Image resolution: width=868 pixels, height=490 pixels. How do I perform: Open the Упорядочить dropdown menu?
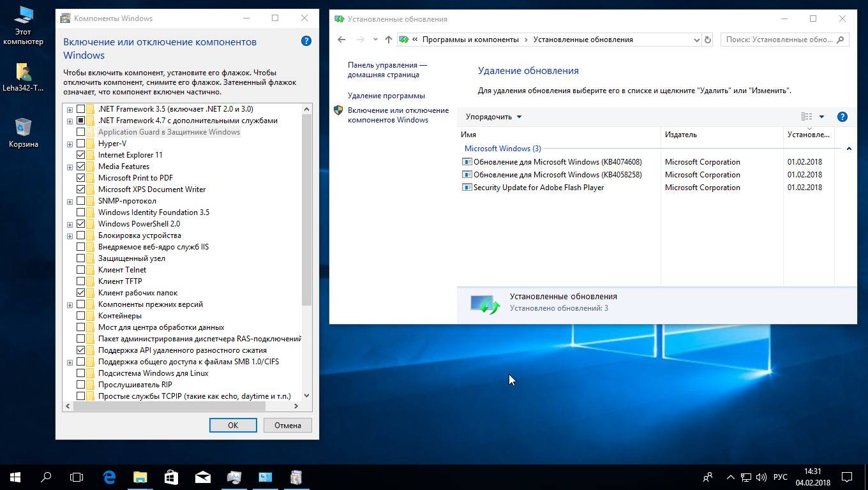493,117
